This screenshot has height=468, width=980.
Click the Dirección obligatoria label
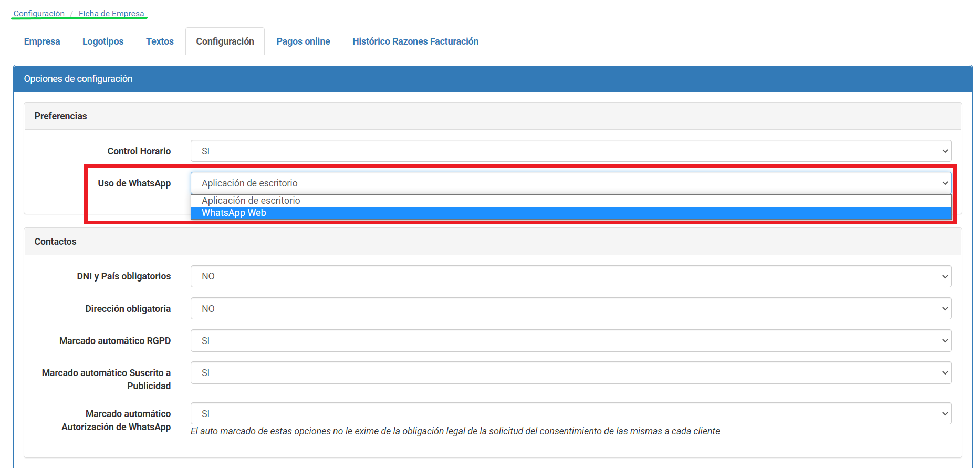pos(128,309)
